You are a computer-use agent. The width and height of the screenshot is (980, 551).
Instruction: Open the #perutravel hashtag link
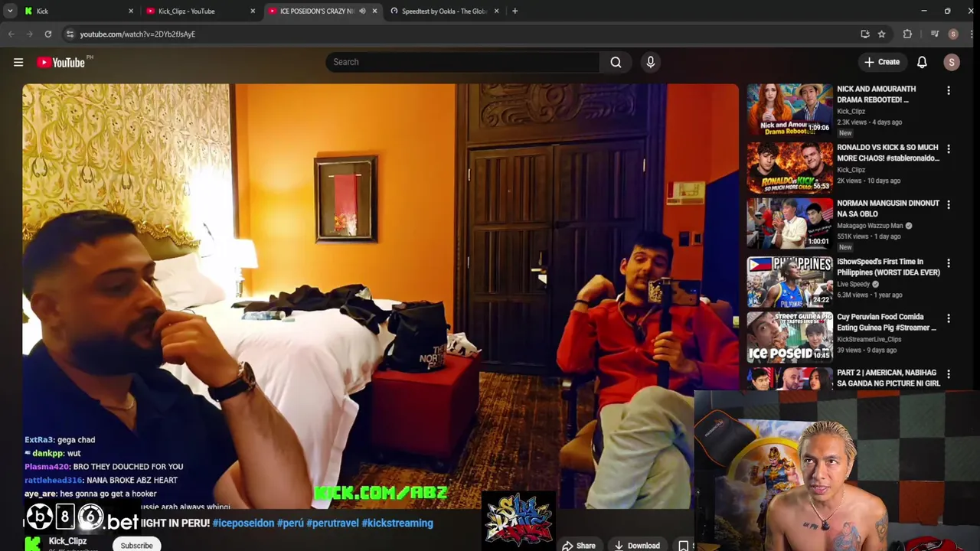332,523
